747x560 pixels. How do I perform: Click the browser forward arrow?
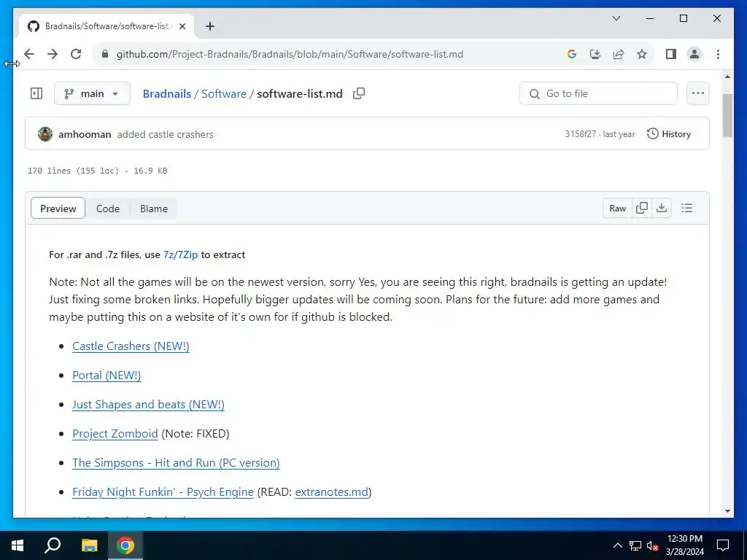[x=53, y=54]
